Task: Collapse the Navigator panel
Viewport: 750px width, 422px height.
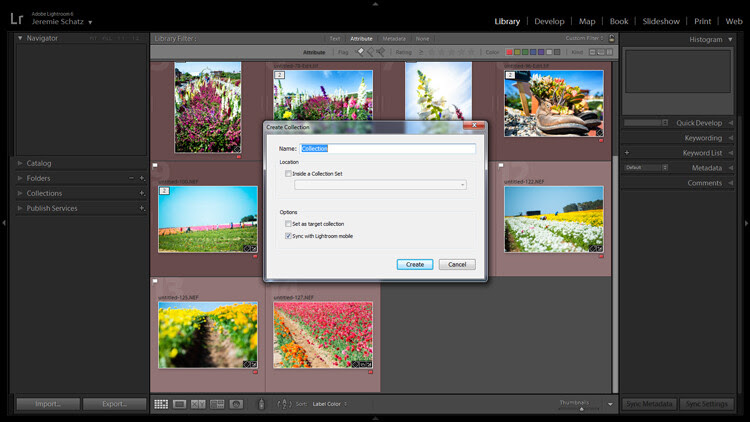Action: 20,38
